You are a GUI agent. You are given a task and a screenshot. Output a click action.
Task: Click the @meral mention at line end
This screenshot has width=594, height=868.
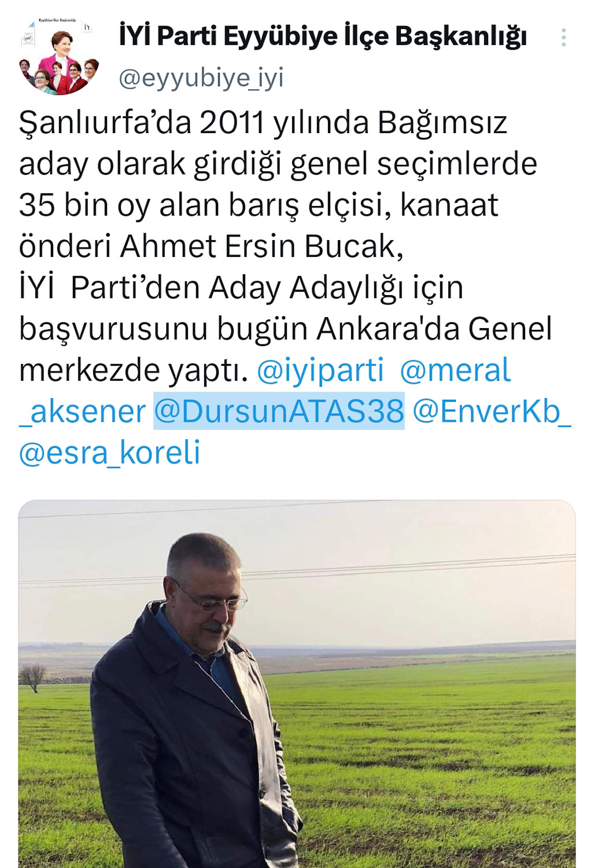(455, 370)
